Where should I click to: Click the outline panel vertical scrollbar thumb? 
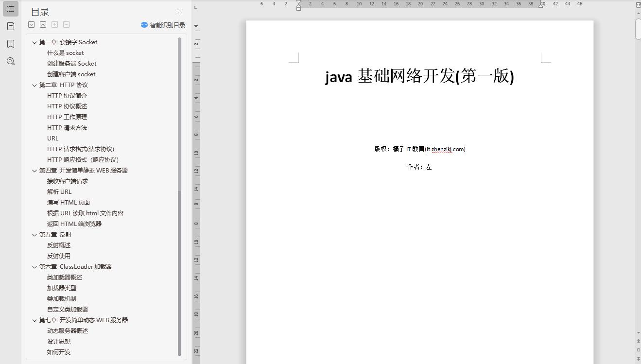[180, 197]
